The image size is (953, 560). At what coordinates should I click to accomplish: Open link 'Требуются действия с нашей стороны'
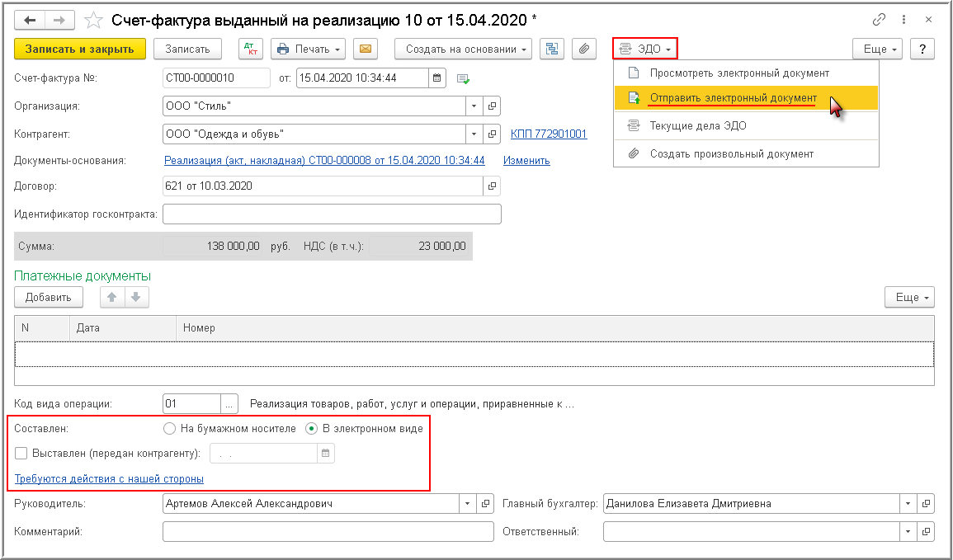109,478
